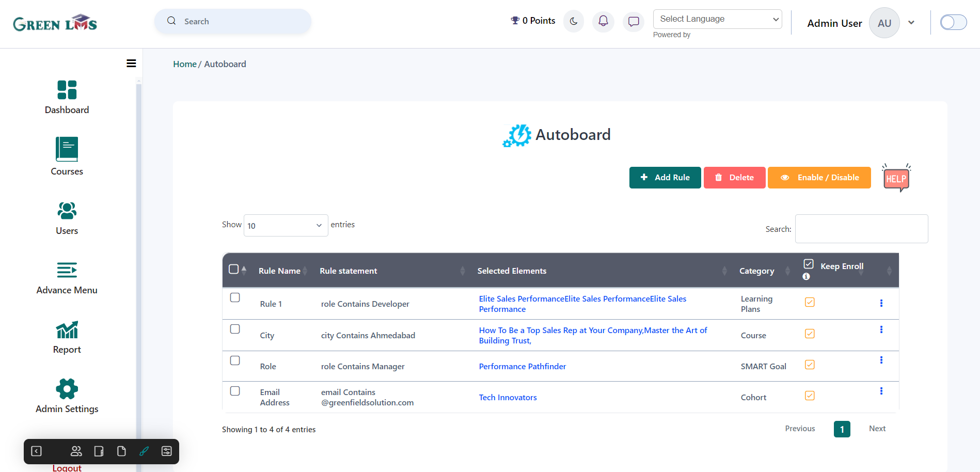
Task: Toggle Keep Enroll for City rule
Action: click(x=810, y=334)
